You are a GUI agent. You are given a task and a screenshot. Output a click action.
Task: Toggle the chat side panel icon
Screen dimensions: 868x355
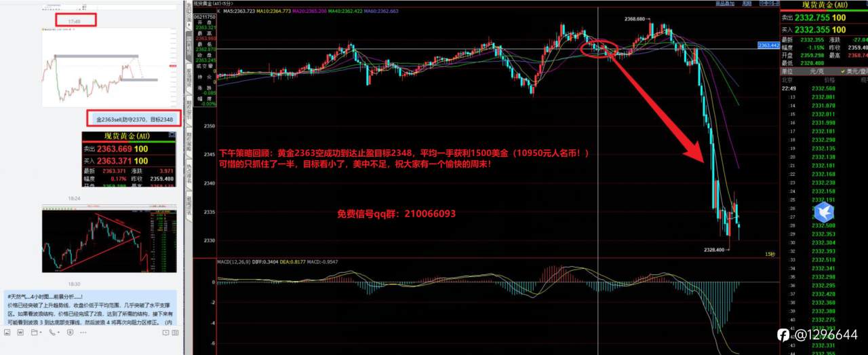point(175,333)
